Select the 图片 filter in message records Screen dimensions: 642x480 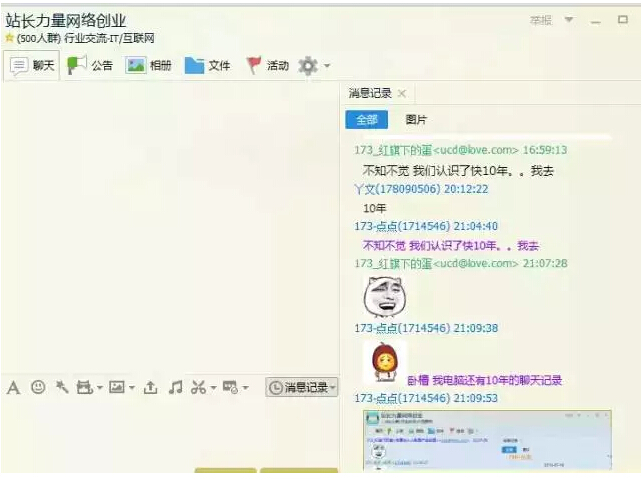pyautogui.click(x=416, y=119)
